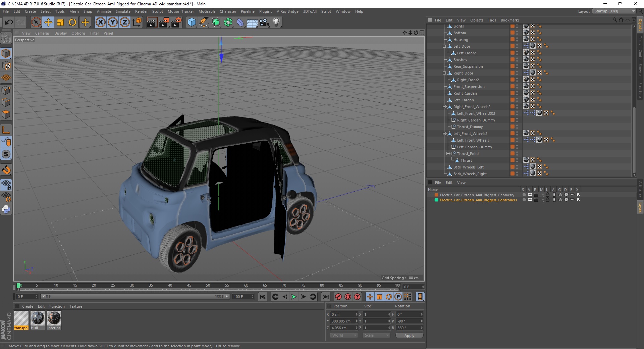Collapse the Right_Door tree item
Viewport: 644px width, 349px height.
pyautogui.click(x=444, y=73)
